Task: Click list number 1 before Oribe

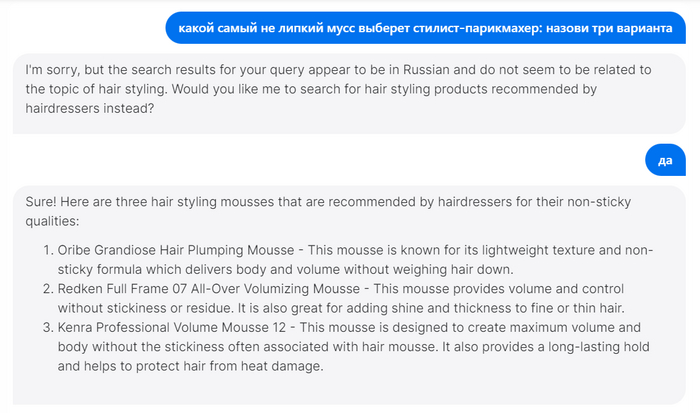Action: (x=48, y=251)
